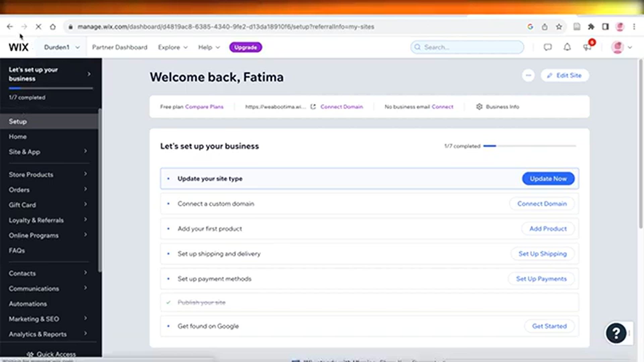Click the Compare Plans link
The height and width of the screenshot is (362, 644).
point(204,107)
